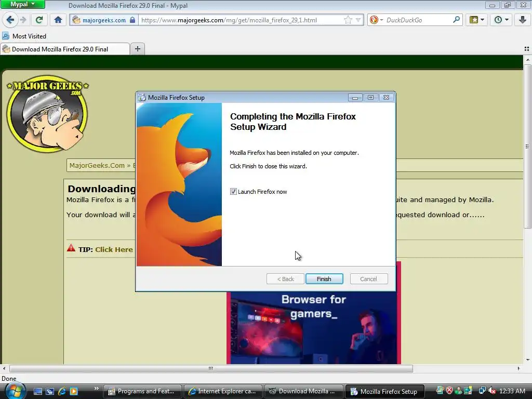The height and width of the screenshot is (399, 532).
Task: Open the URL history dropdown arrow
Action: (x=358, y=20)
